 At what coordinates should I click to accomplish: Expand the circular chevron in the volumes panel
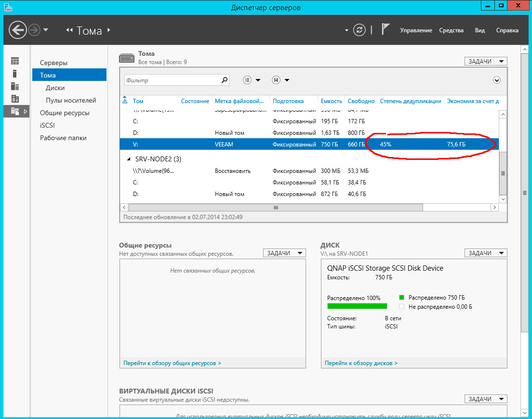(x=497, y=80)
